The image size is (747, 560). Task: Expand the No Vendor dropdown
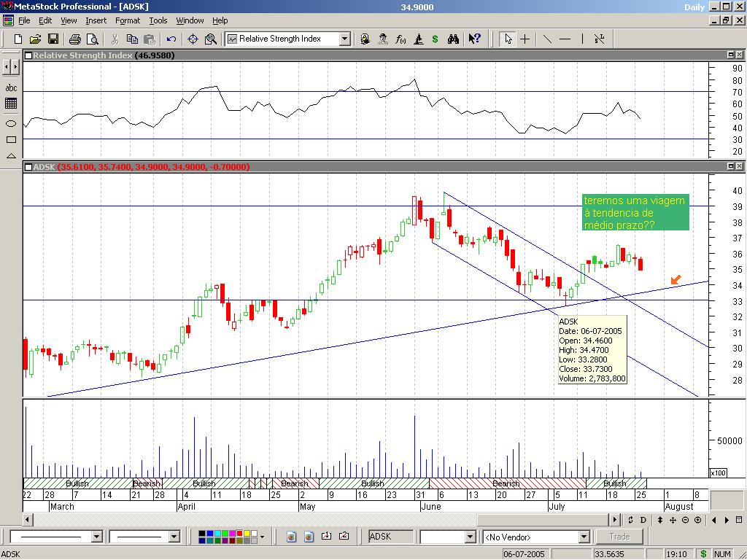[x=584, y=537]
